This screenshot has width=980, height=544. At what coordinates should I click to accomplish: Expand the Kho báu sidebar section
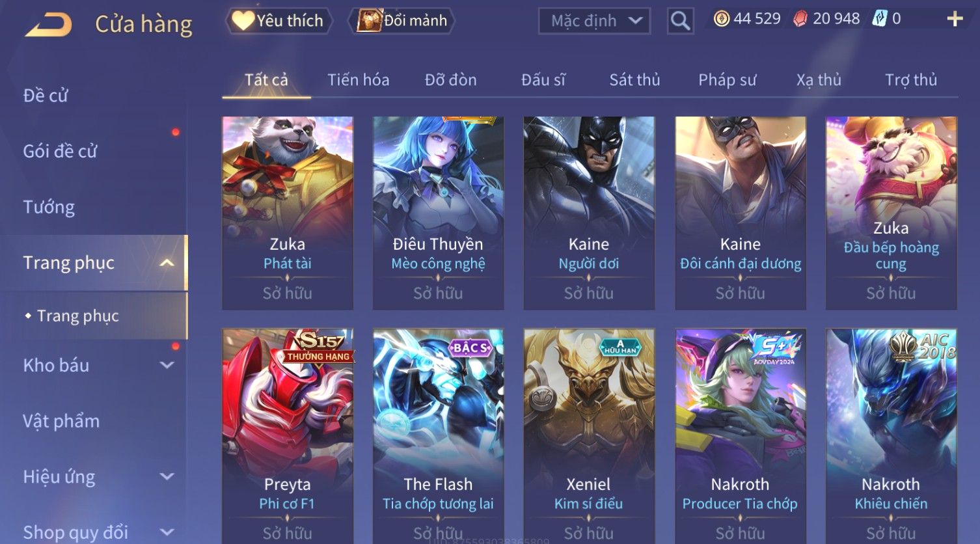(x=167, y=365)
